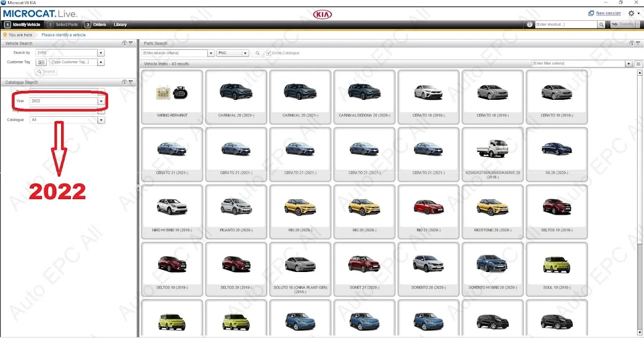The width and height of the screenshot is (644, 338).
Task: Click the New session window icon
Action: [591, 13]
